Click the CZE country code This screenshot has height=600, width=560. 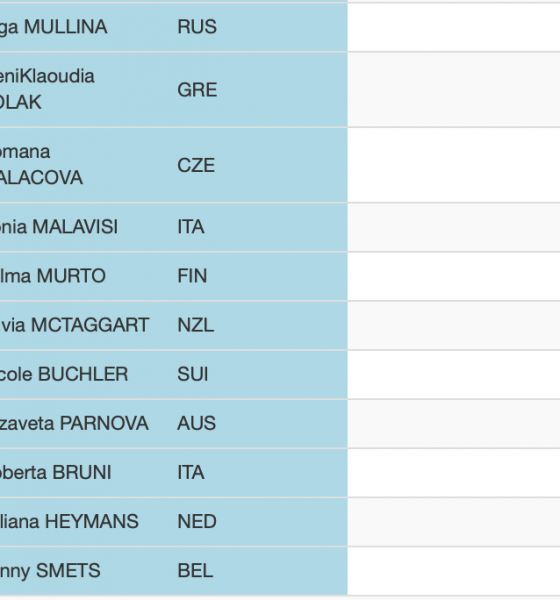coord(196,165)
